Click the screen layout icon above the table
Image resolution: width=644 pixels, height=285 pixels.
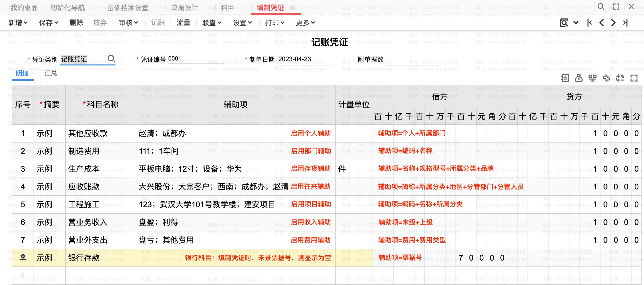tap(592, 78)
